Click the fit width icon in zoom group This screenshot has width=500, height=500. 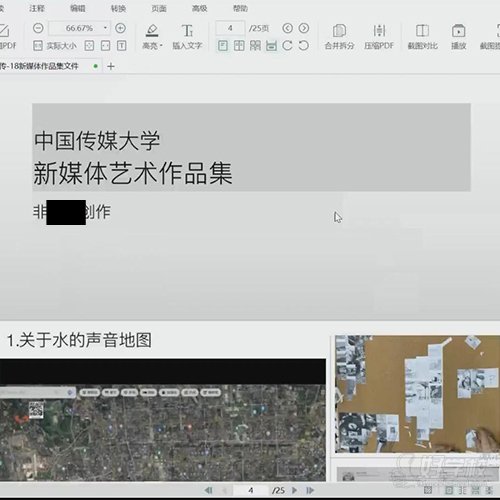coord(105,45)
